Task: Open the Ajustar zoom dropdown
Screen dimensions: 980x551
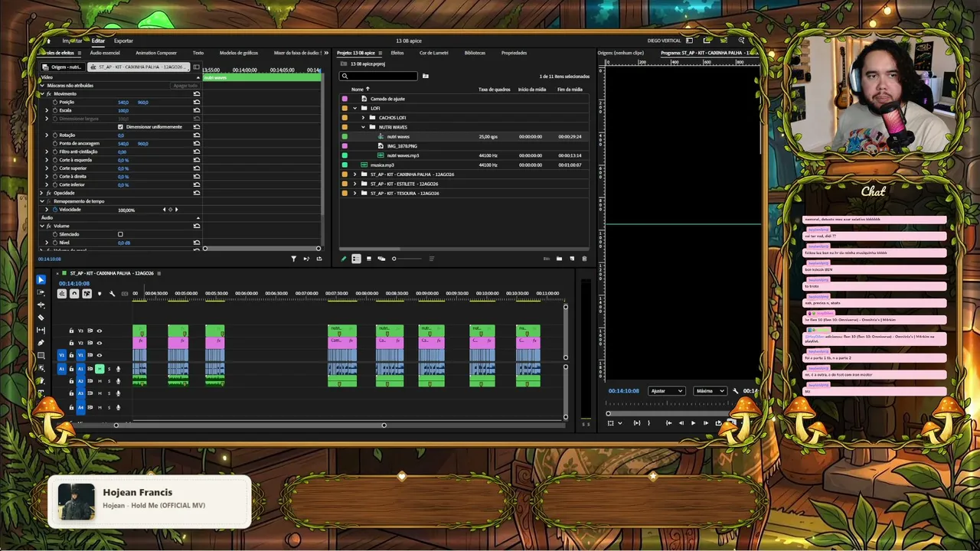Action: [x=666, y=391]
